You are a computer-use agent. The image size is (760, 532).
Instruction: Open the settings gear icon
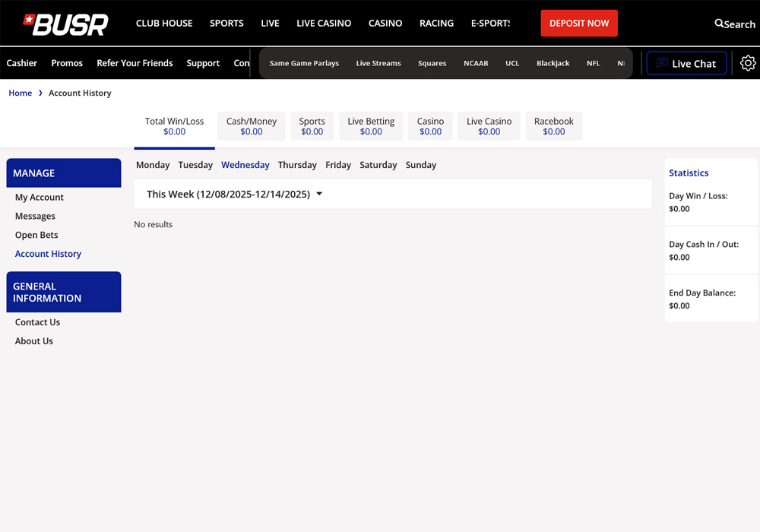tap(748, 63)
